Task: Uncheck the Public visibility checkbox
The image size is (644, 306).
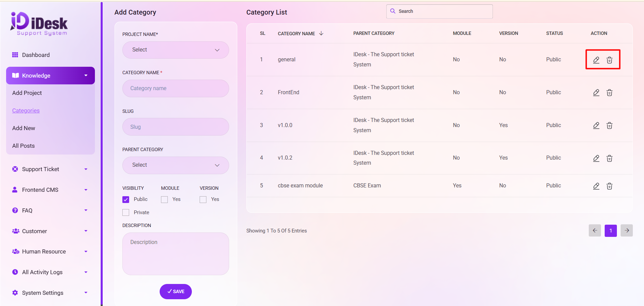Action: click(x=126, y=200)
